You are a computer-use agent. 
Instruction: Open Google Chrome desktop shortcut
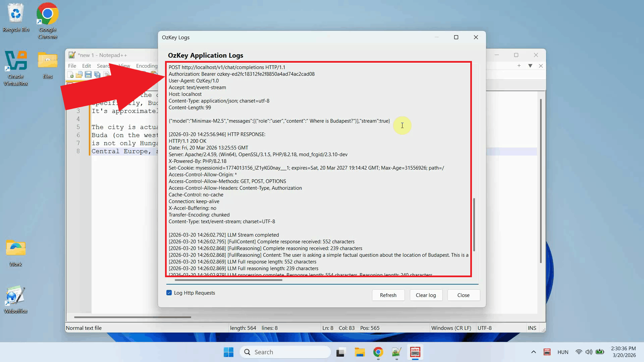(x=47, y=20)
